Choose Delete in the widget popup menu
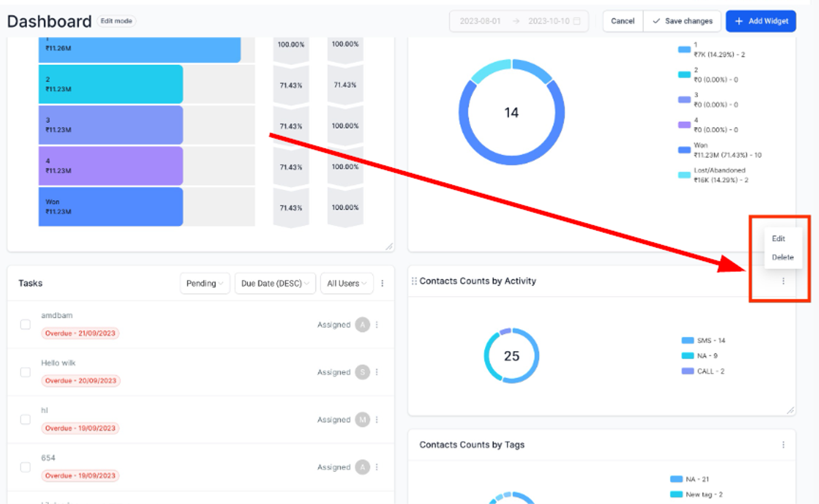This screenshot has height=504, width=819. 783,257
